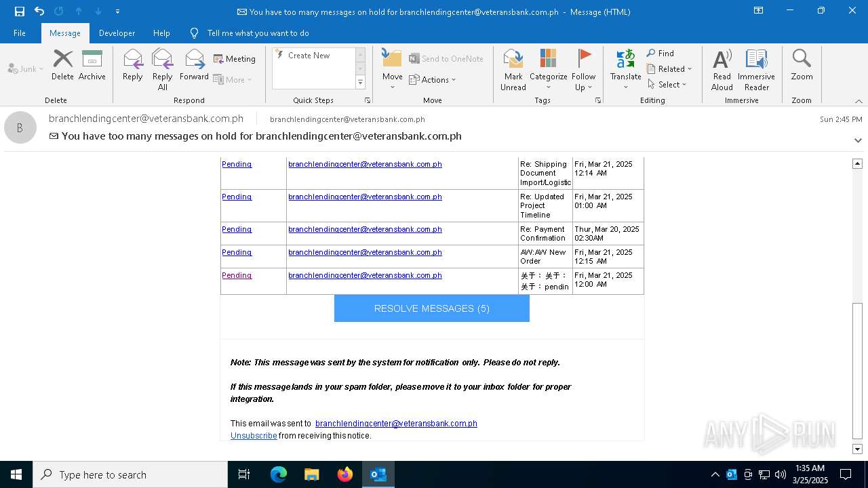868x488 pixels.
Task: Undo the last action in title bar
Action: 39,12
